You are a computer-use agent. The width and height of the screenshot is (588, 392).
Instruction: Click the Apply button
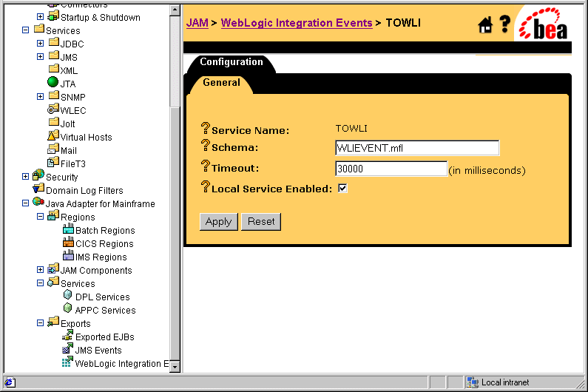(219, 222)
